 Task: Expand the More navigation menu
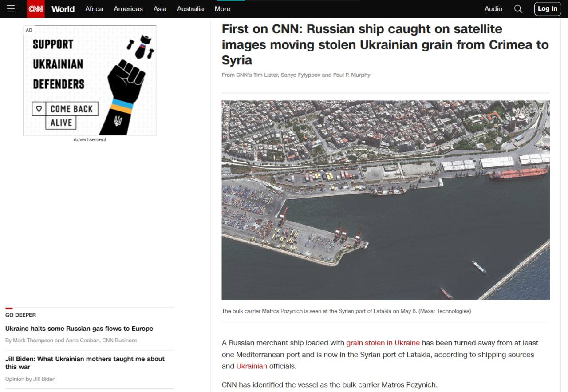[222, 9]
